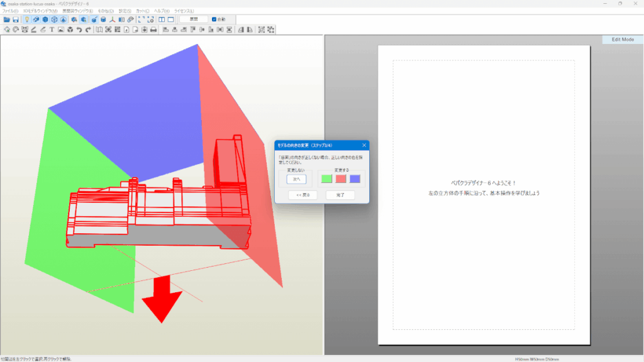Click the printer icon in toolbar
This screenshot has height=362, width=644.
click(x=153, y=30)
